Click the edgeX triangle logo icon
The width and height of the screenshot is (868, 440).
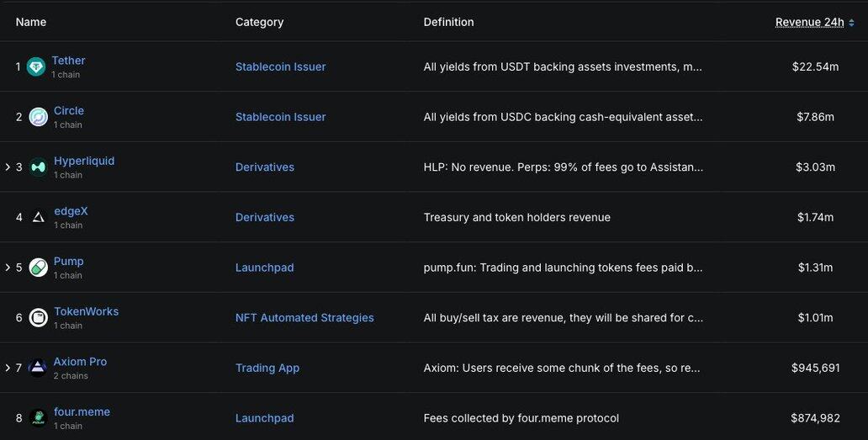pos(38,217)
